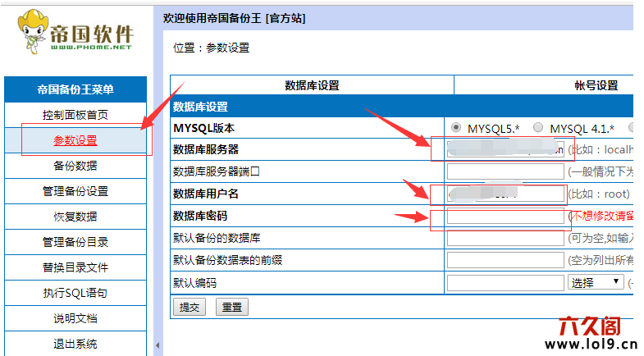The width and height of the screenshot is (644, 356).
Task: Switch to the 帐号设置 tab
Action: pyautogui.click(x=595, y=85)
